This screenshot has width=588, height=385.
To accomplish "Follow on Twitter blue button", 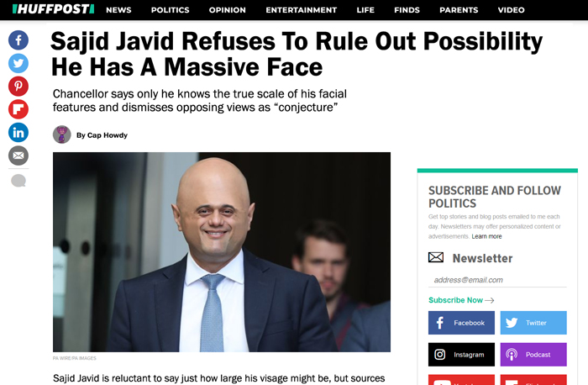I will [533, 323].
